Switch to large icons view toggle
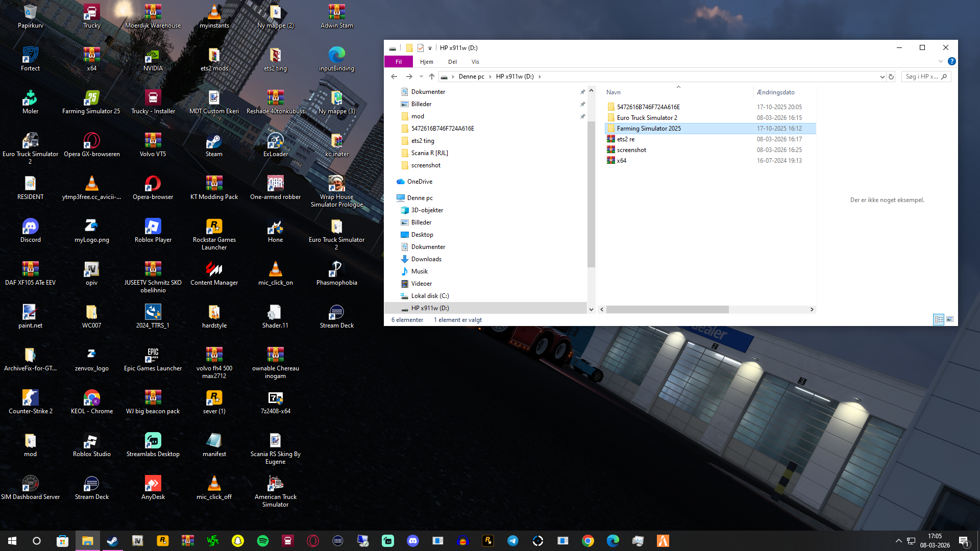The width and height of the screenshot is (980, 551). pyautogui.click(x=950, y=319)
